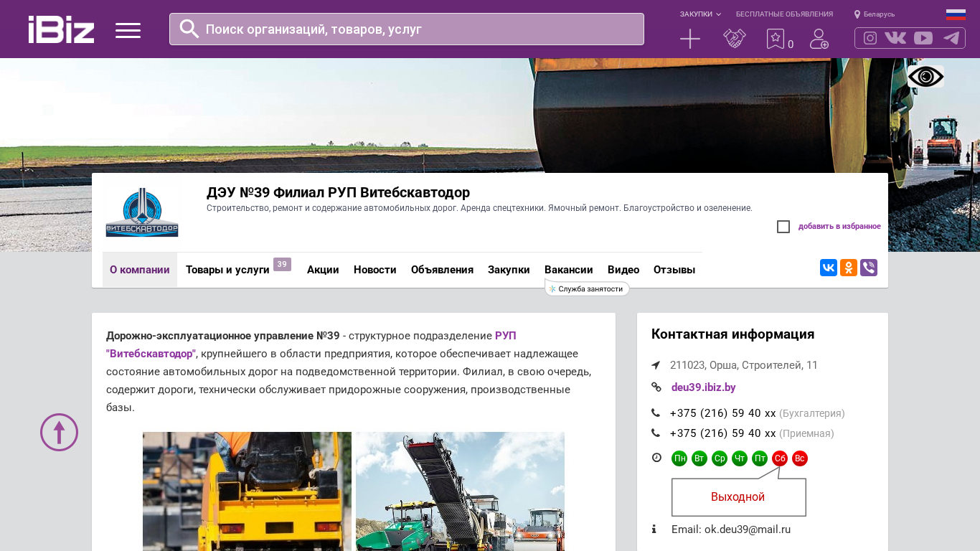Open the VK icon in header

pyautogui.click(x=895, y=38)
